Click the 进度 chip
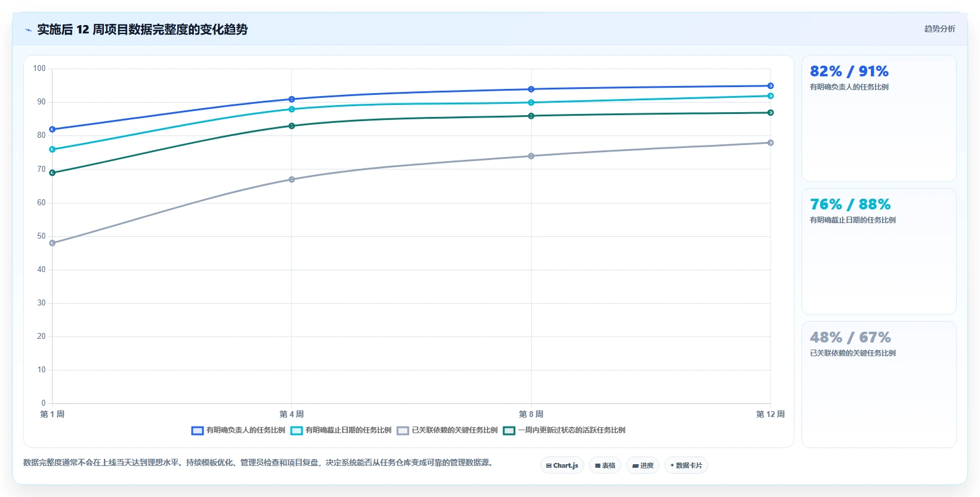980x497 pixels. (643, 465)
